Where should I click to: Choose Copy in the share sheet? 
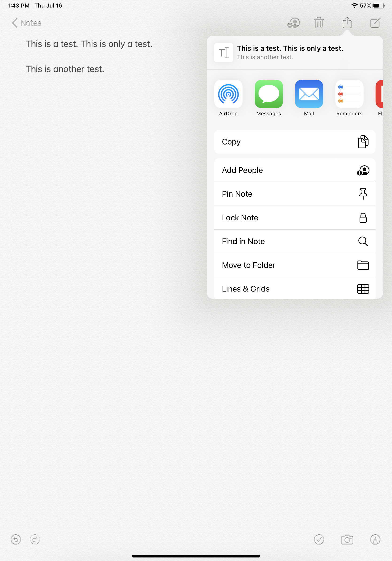(295, 142)
